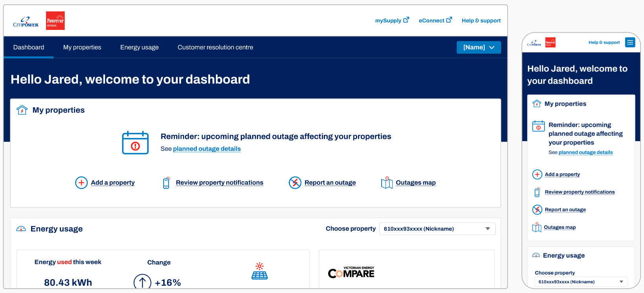Click the red Powercor logo in desktop header
This screenshot has height=293, width=644.
55,21
